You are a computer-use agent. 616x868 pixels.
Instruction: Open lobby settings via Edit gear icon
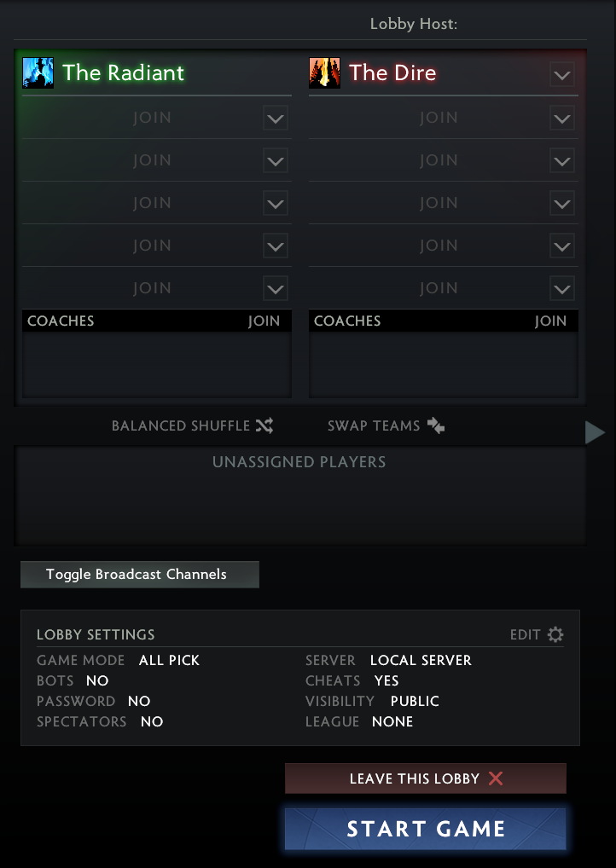point(555,634)
